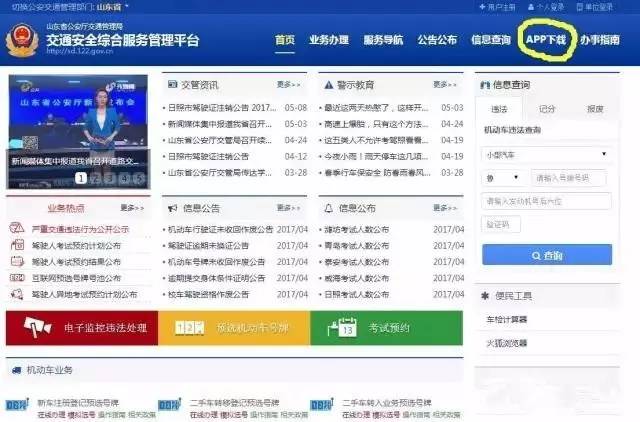Switch to the 违法 query tab
Screen dimensions: 640x422
[x=499, y=109]
